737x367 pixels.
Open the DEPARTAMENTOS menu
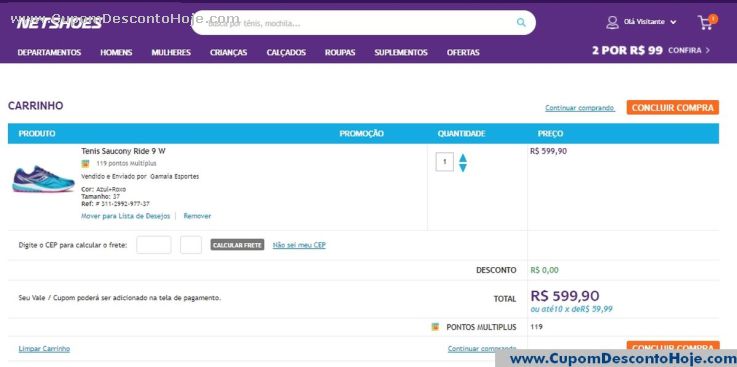tap(49, 53)
